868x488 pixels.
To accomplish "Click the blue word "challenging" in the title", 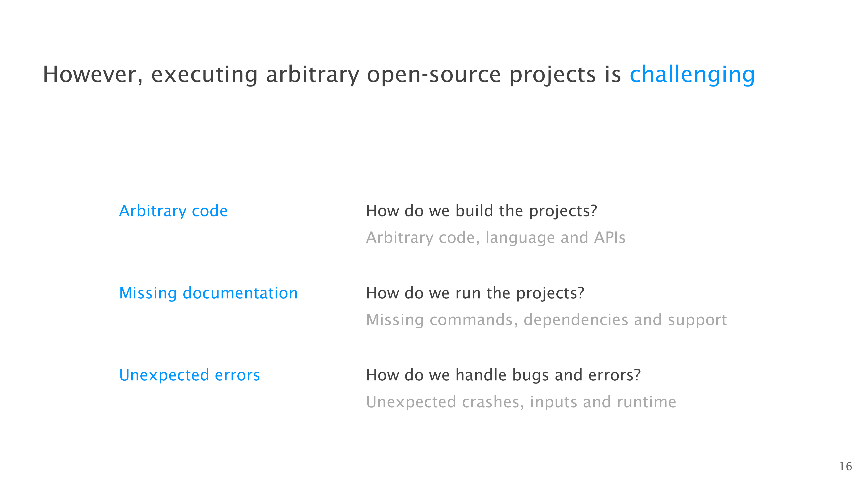I will coord(692,74).
